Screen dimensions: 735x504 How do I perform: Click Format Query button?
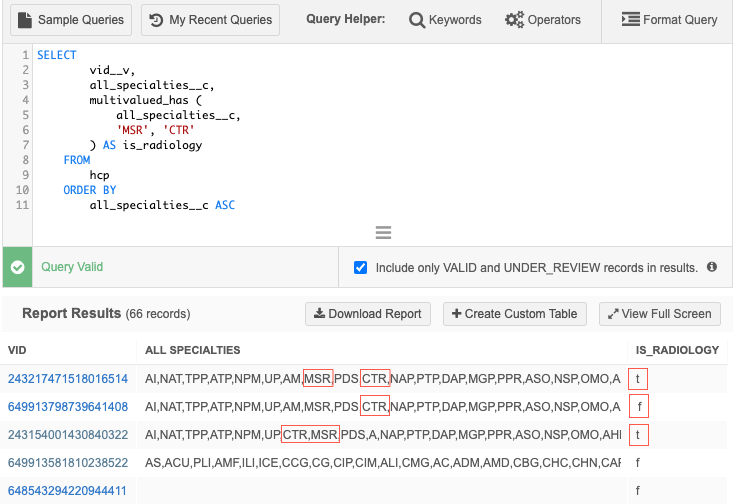[669, 20]
